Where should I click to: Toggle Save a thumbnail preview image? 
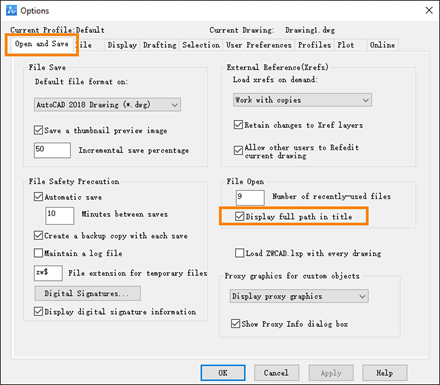[38, 130]
